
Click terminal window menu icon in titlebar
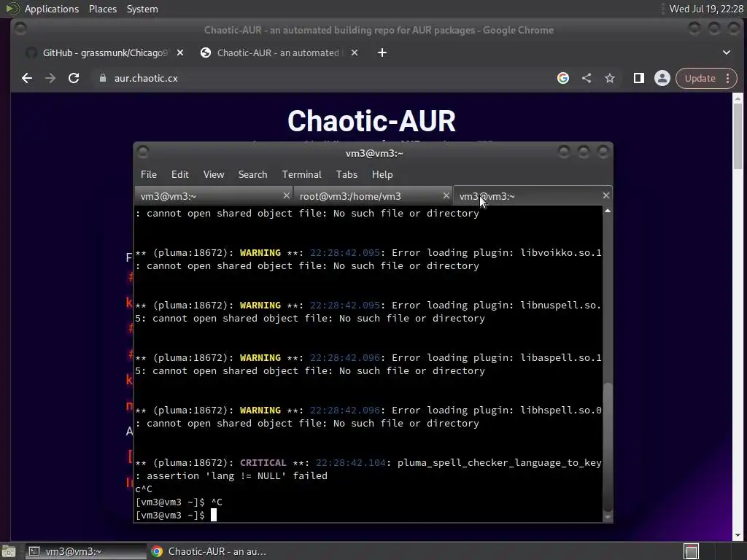coord(142,152)
